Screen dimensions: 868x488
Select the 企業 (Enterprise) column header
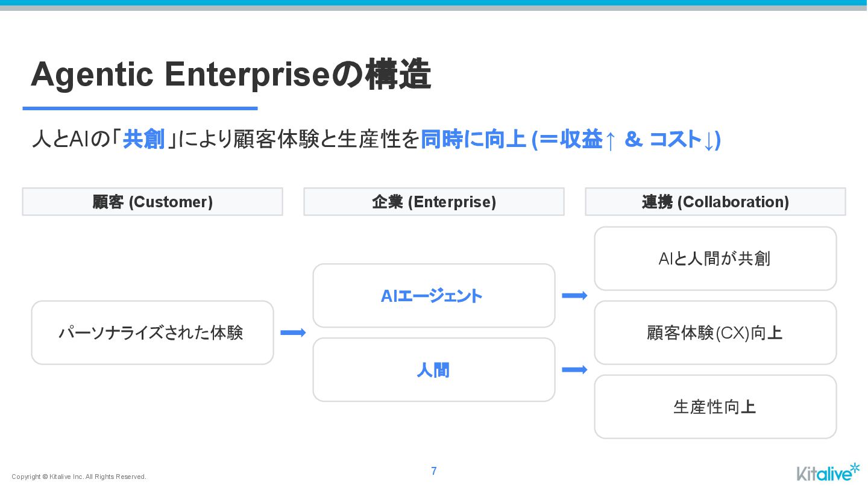[x=434, y=202]
